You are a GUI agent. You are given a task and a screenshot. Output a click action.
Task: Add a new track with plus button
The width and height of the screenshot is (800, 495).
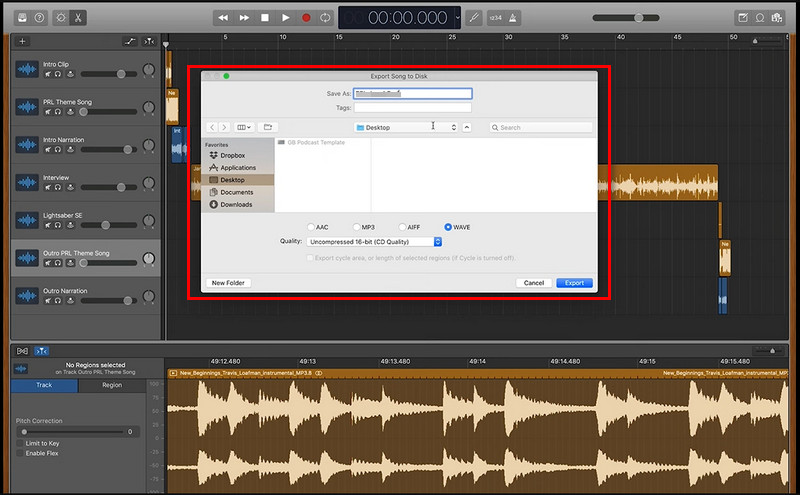pos(22,41)
